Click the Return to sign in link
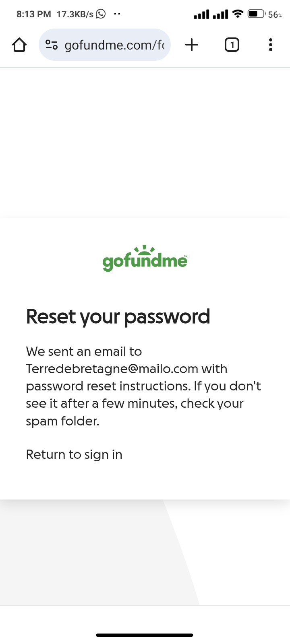The height and width of the screenshot is (644, 290). click(x=74, y=454)
